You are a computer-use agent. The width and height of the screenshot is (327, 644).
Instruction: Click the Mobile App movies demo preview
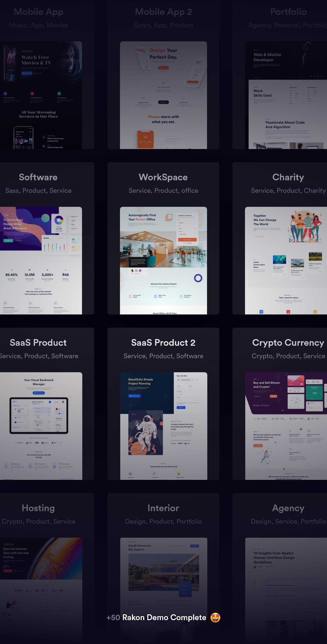click(41, 95)
